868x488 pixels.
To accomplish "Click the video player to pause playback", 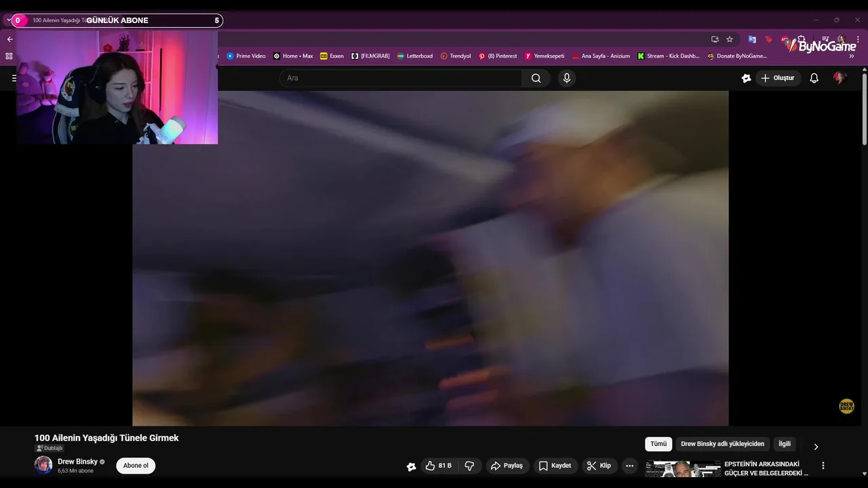I will click(x=431, y=258).
